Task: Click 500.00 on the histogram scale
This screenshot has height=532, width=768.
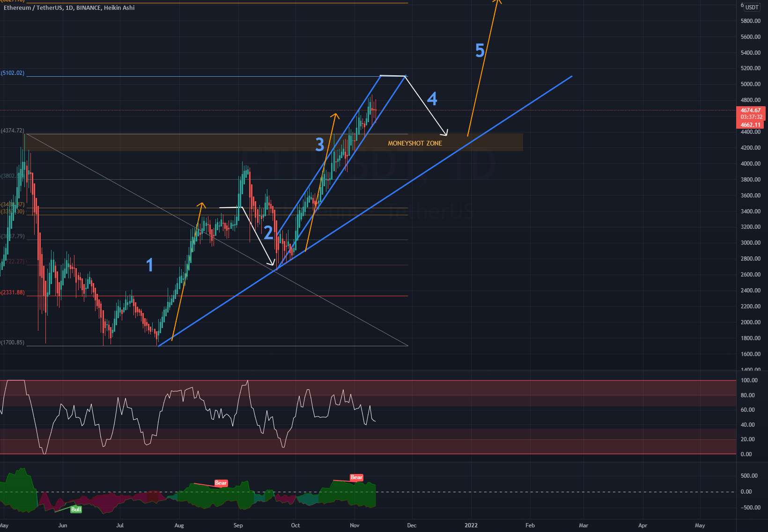Action: click(x=749, y=476)
